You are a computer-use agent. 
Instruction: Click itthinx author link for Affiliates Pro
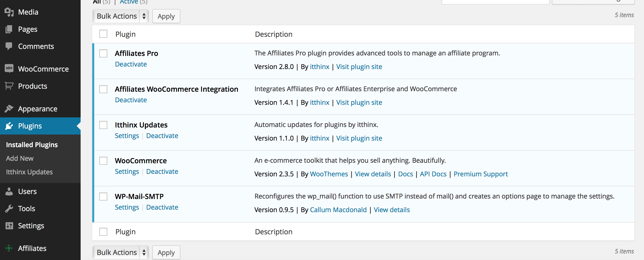coord(319,67)
